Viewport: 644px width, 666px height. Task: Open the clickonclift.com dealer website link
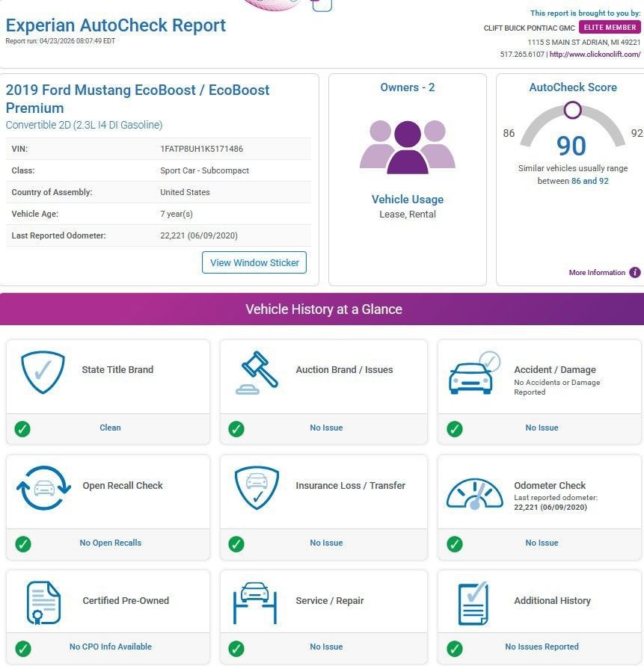click(595, 55)
